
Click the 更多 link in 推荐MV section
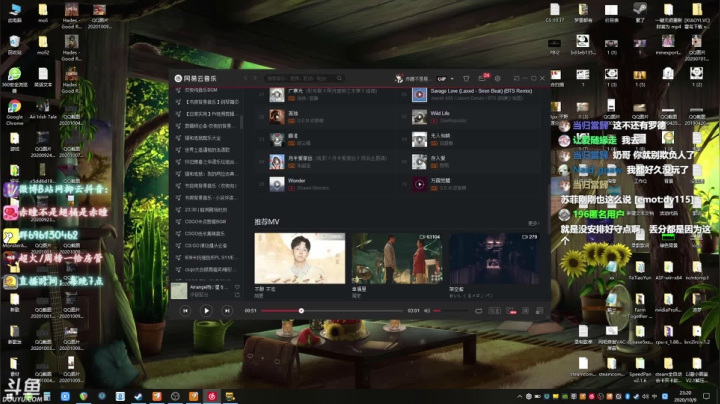pos(534,223)
